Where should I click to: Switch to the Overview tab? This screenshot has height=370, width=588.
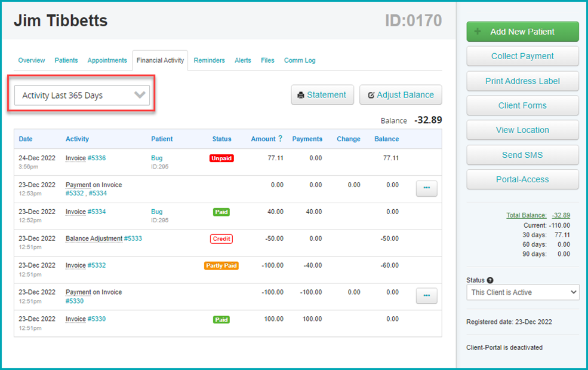[x=31, y=60]
